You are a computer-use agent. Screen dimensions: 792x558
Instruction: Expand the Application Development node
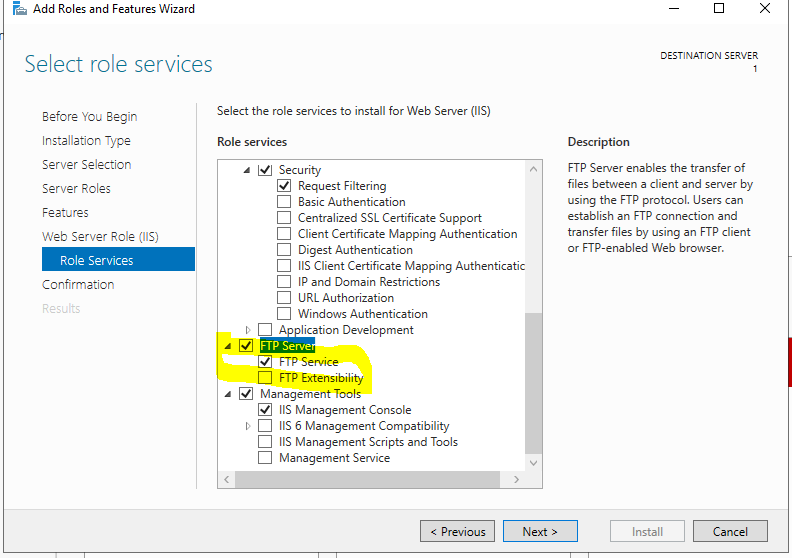pyautogui.click(x=248, y=330)
